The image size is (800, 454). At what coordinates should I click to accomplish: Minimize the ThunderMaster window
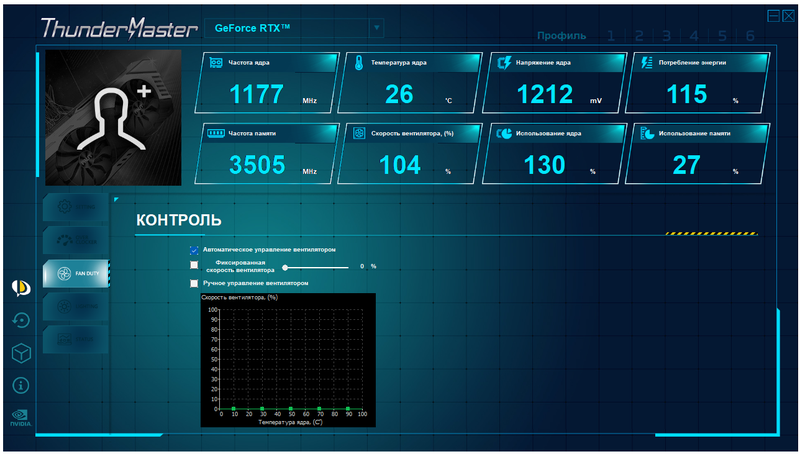point(773,16)
